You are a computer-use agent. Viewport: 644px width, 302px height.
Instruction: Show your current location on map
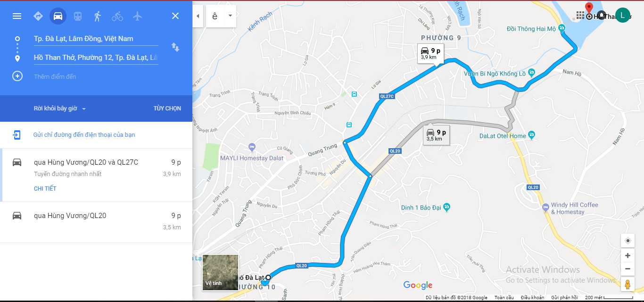pos(627,241)
